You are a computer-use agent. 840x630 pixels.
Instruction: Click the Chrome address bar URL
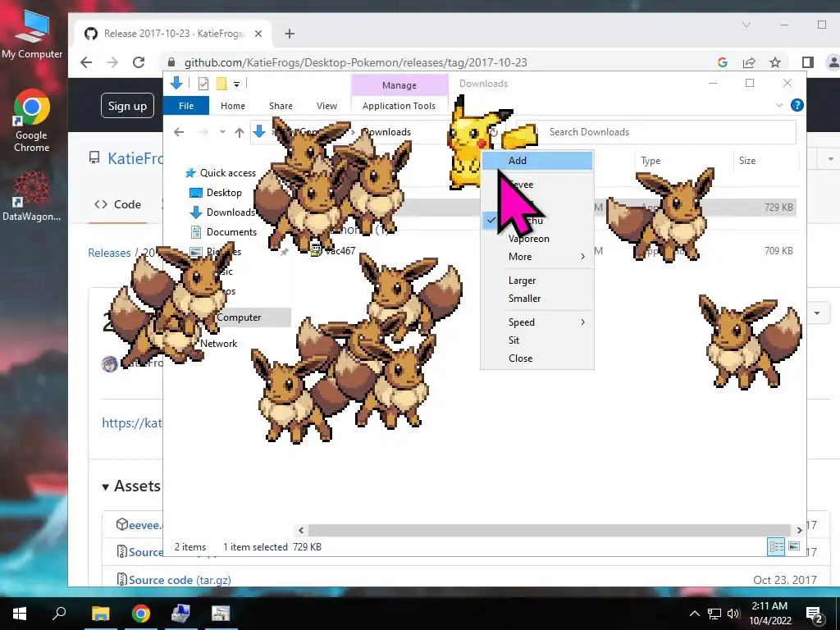pyautogui.click(x=356, y=62)
